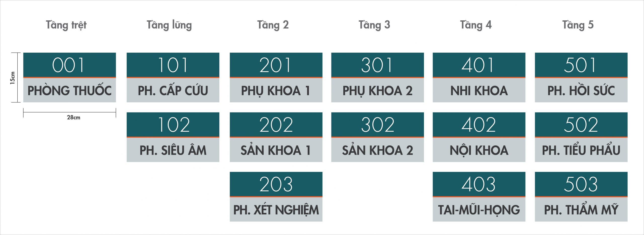The width and height of the screenshot is (644, 235).
Task: Select the Tầng 2 heading
Action: tap(273, 25)
